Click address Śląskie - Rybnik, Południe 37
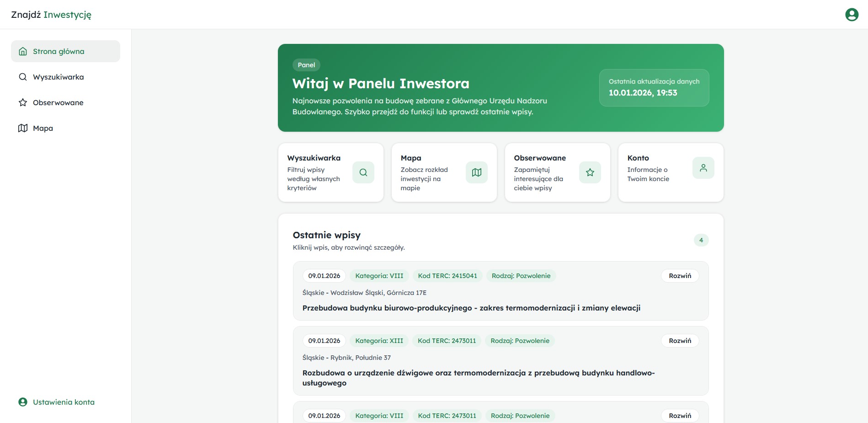The image size is (868, 423). pos(346,358)
